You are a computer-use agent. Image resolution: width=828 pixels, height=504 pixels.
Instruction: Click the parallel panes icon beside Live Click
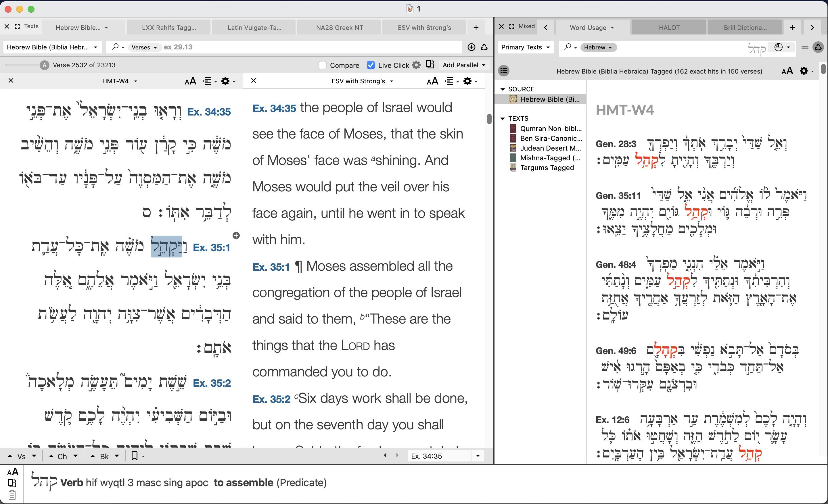point(430,64)
